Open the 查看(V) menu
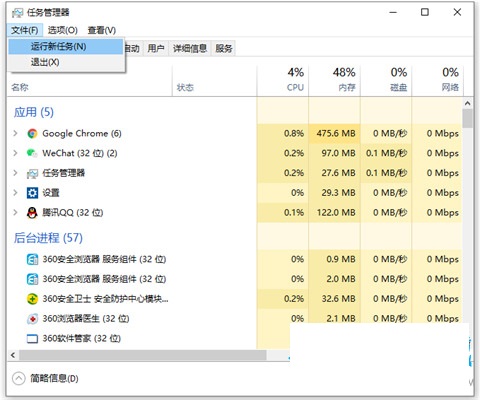This screenshot has height=400, width=480. pos(102,30)
